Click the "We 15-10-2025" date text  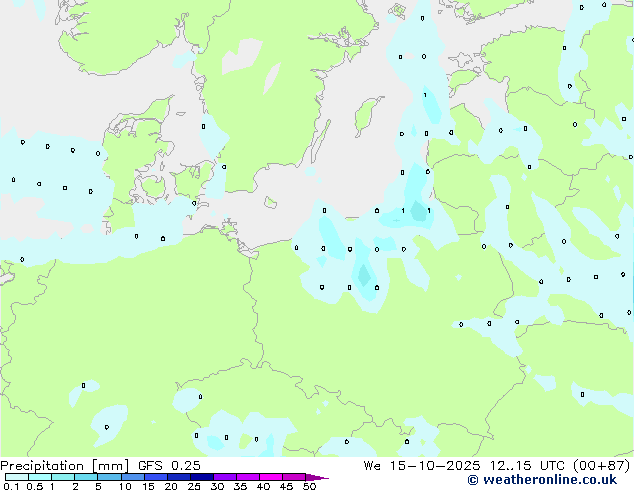pos(422,466)
